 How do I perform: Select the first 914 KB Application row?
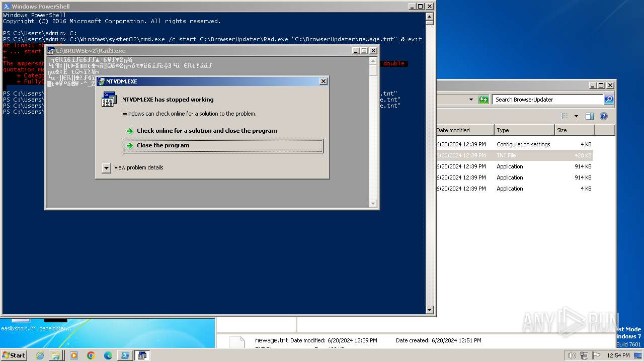(515, 166)
